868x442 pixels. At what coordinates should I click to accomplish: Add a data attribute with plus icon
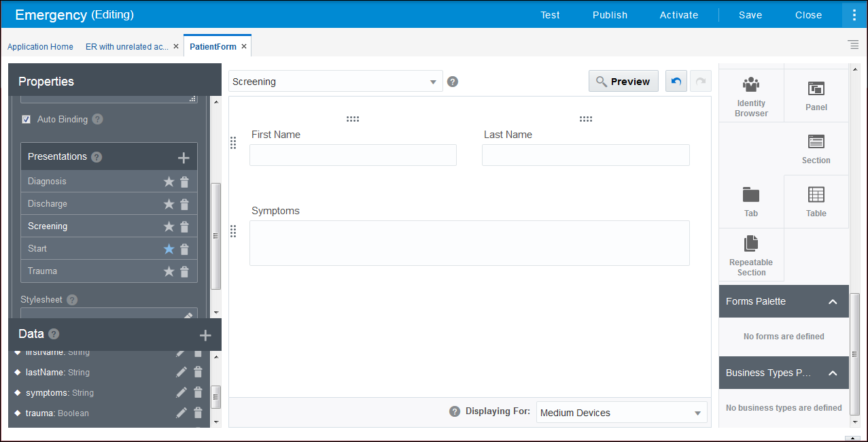coord(205,335)
